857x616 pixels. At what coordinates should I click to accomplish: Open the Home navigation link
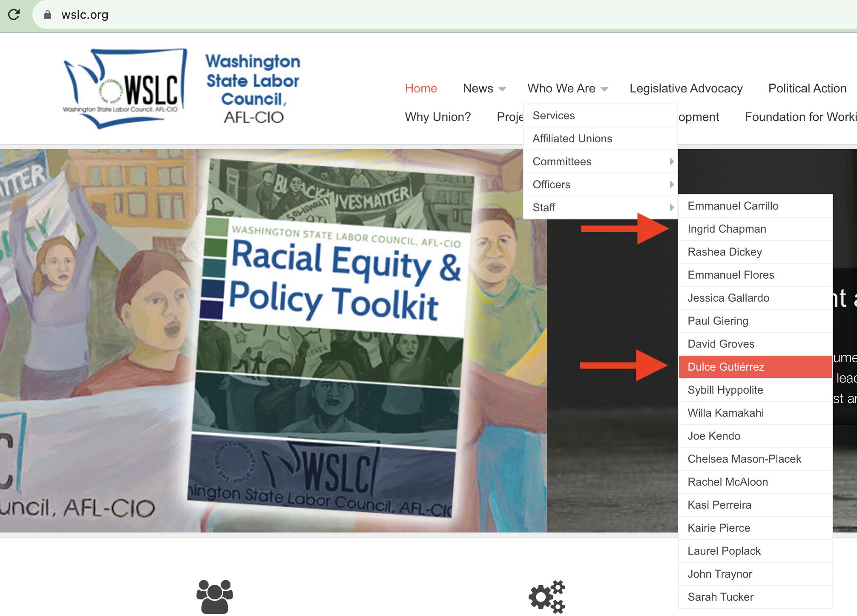[x=421, y=88]
